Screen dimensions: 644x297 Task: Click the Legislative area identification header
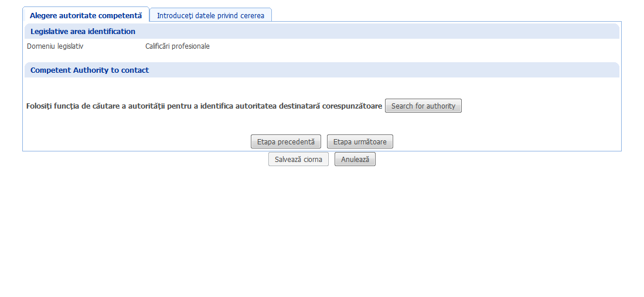coord(83,32)
